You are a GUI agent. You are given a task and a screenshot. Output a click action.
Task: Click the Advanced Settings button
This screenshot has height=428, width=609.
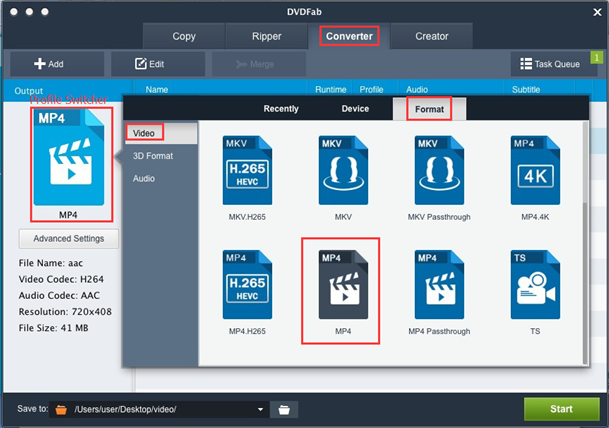[x=68, y=239]
